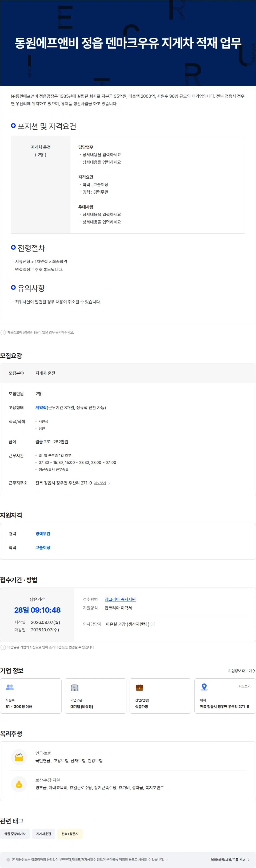The width and height of the screenshot is (256, 868).
Task: Click the 잡코리아 이력서 application form text
Action: coord(118,608)
